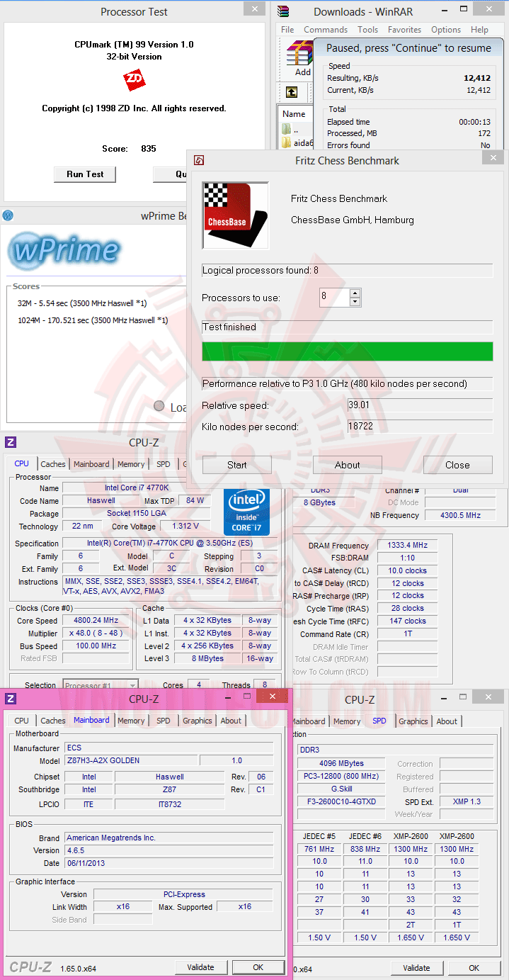Screen dimensions: 509x980
Task: Click the Intel inside Core i7 logo
Action: point(247,512)
